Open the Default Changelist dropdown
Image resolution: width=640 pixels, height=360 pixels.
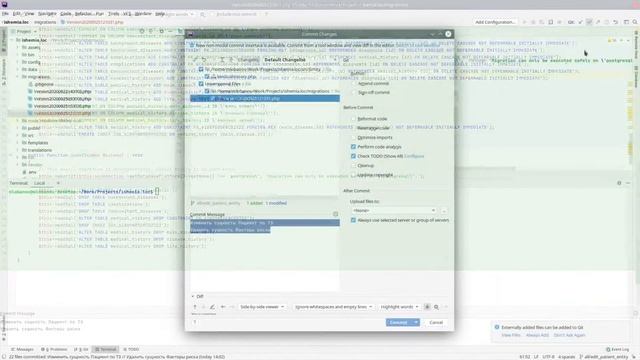pos(300,60)
